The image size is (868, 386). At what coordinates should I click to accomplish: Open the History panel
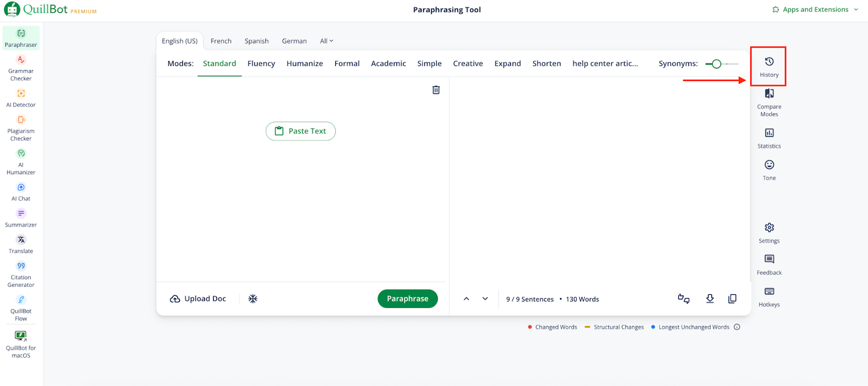click(769, 66)
